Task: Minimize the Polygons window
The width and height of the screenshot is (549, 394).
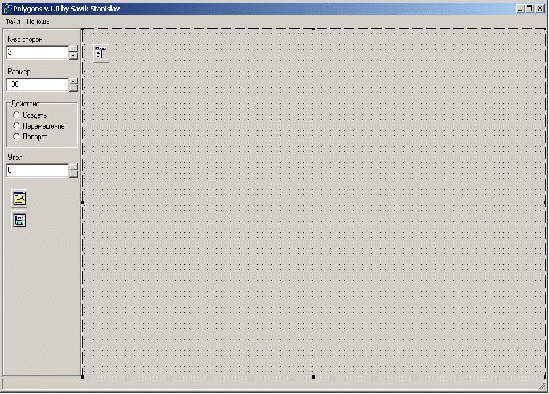Action: (521, 9)
